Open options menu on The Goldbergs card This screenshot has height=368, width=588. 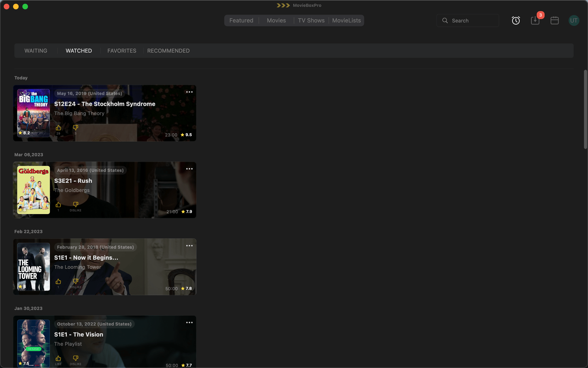189,168
